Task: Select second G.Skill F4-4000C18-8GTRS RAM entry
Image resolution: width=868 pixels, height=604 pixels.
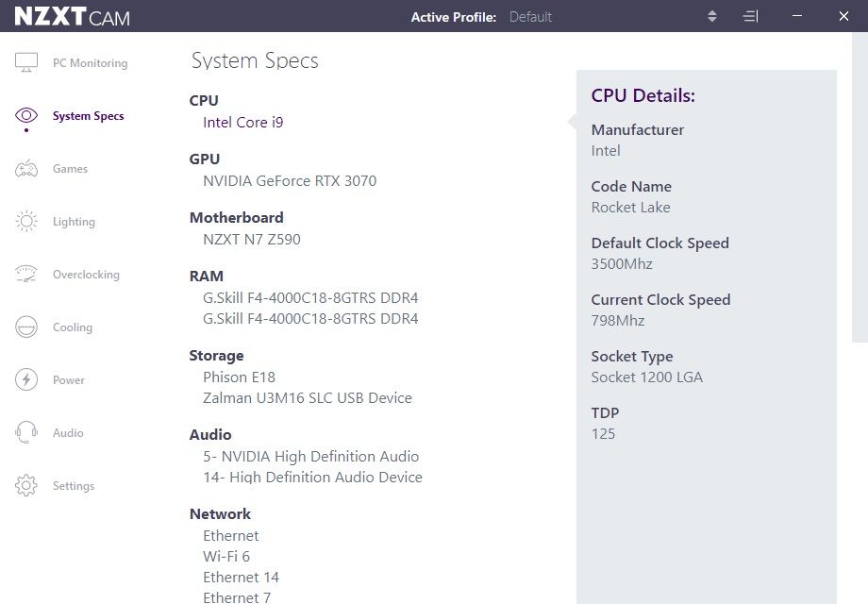Action: (310, 319)
